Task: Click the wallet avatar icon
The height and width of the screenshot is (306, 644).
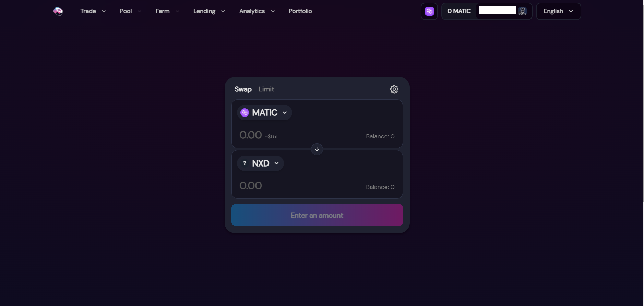Action: click(x=523, y=11)
